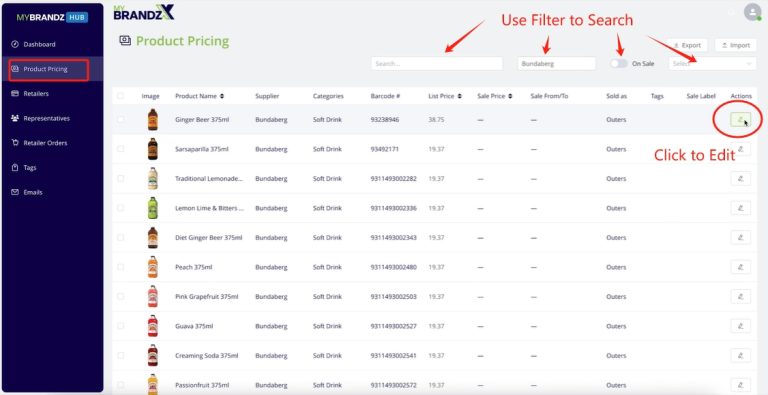This screenshot has width=768, height=395.
Task: Click edit icon for Peach 375ml
Action: click(x=741, y=267)
